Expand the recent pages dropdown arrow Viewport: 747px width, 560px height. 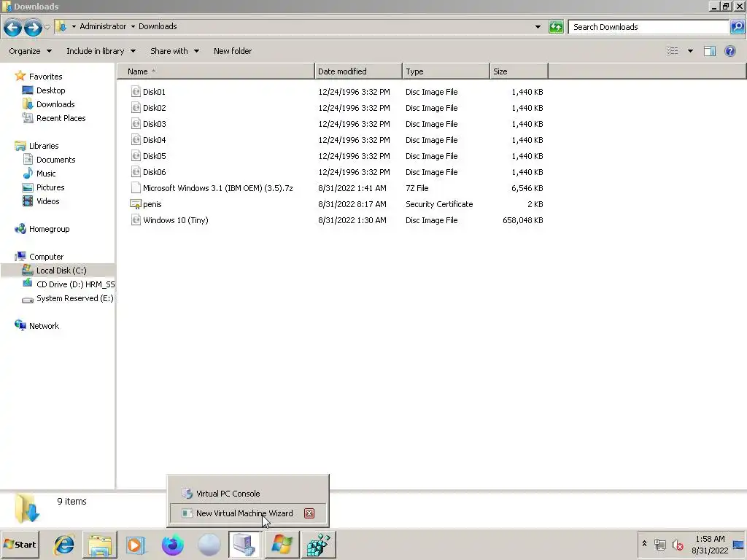(x=47, y=27)
